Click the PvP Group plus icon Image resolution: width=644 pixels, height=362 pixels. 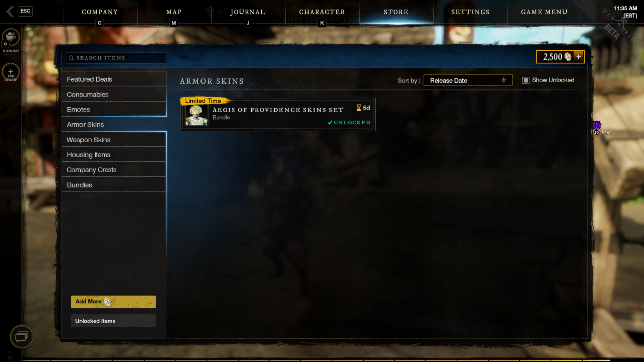pyautogui.click(x=11, y=72)
